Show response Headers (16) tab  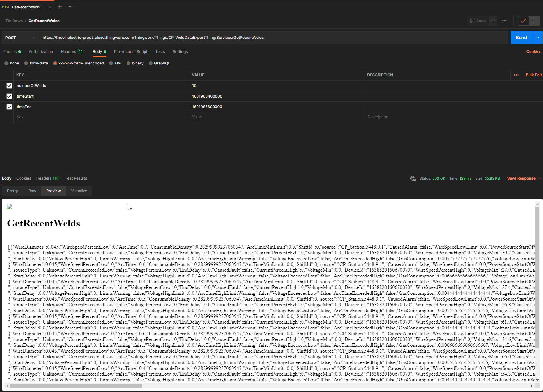(x=48, y=178)
